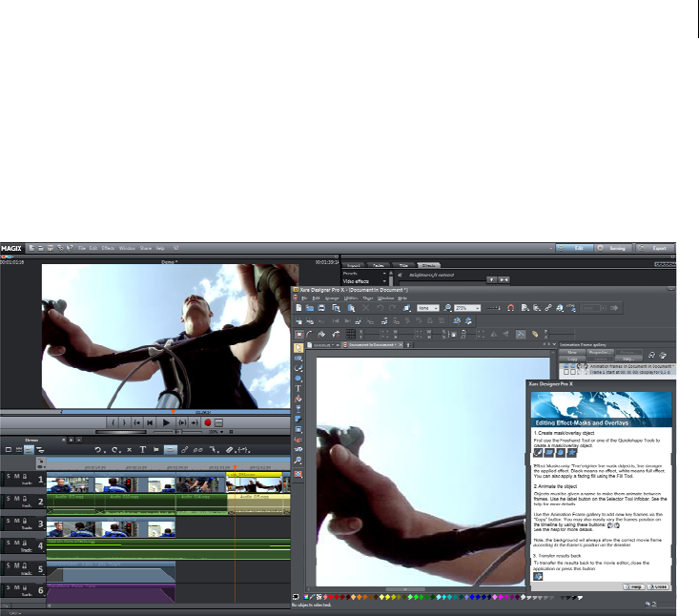Solo track 6 with the S button
The height and width of the screenshot is (616, 699).
(8, 587)
